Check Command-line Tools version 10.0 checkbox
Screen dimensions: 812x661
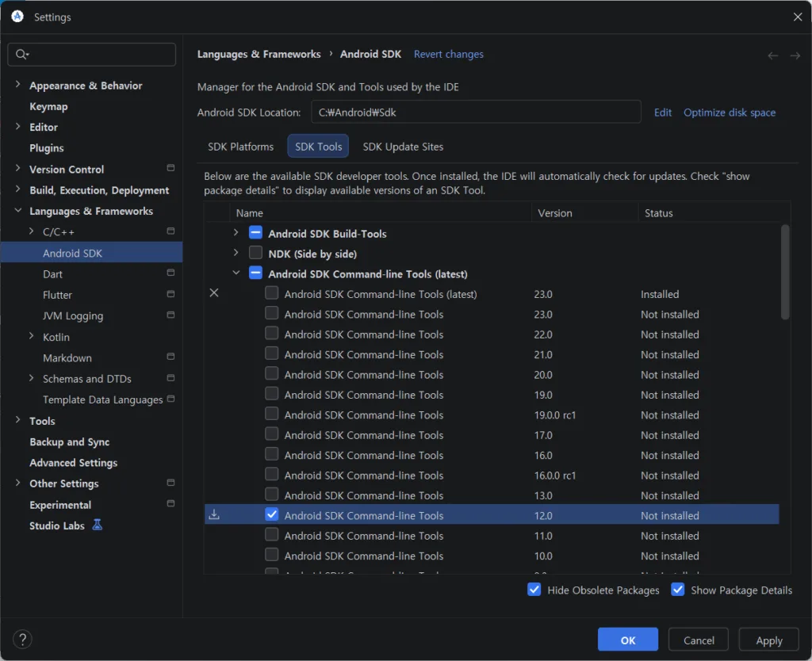pos(271,555)
